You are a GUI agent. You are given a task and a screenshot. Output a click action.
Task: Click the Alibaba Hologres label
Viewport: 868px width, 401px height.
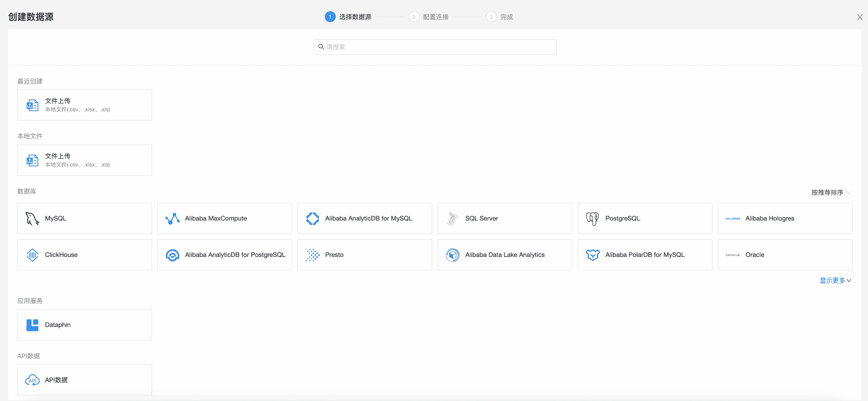point(770,218)
